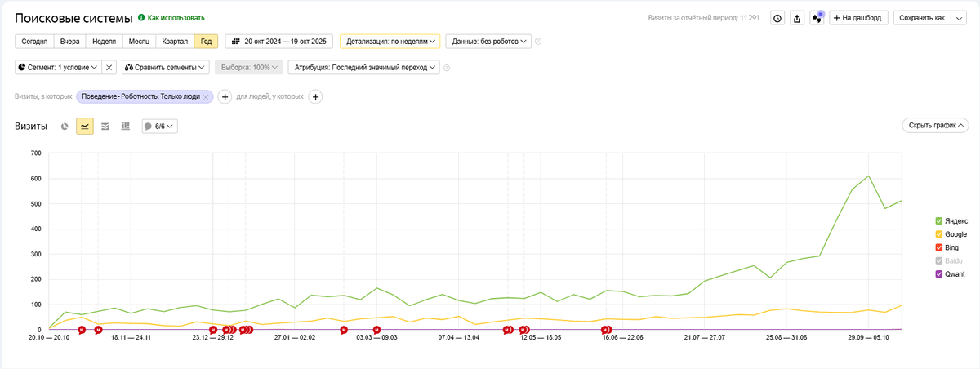The height and width of the screenshot is (369, 980).
Task: Open Атрибуция: Последний значимый переход dropdown
Action: pos(364,67)
